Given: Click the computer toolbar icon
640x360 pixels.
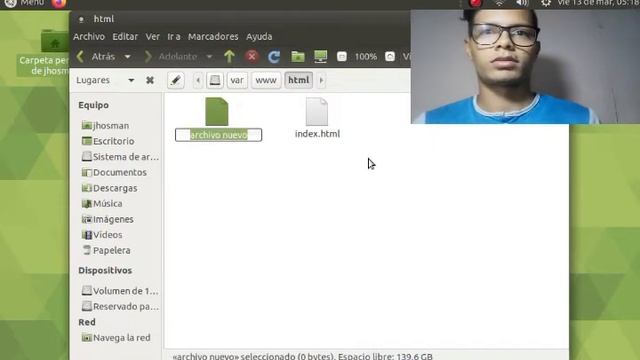Looking at the screenshot, I should tap(321, 56).
